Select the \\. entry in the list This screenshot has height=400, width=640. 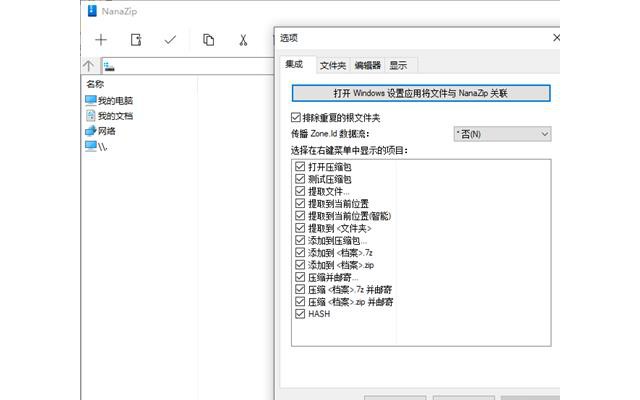tap(96, 146)
